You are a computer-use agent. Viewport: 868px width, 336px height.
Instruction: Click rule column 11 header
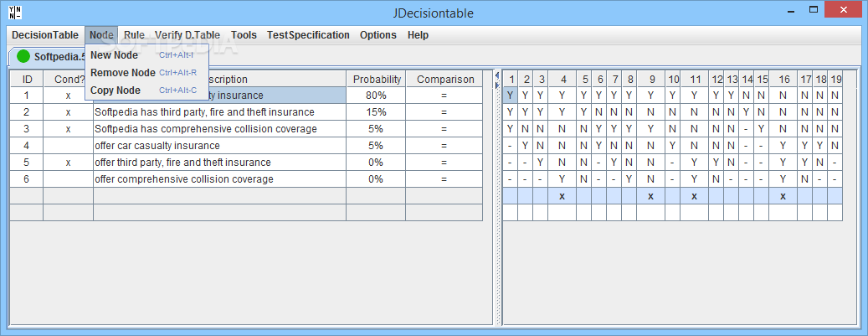[x=695, y=80]
